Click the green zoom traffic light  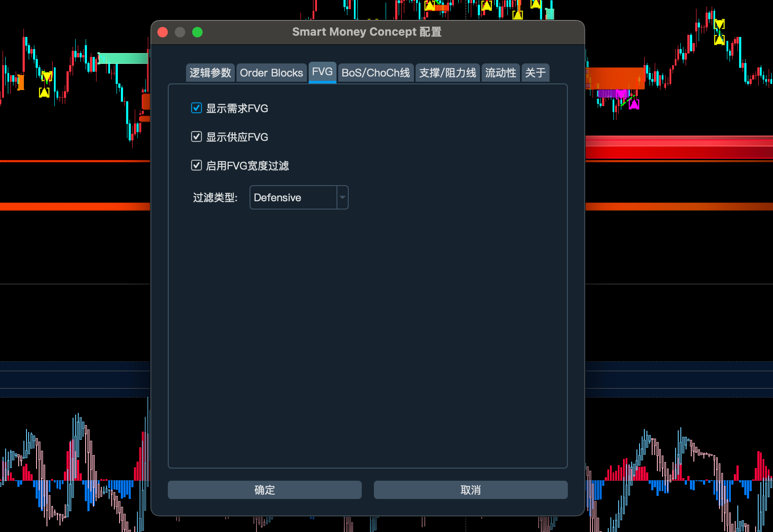197,32
